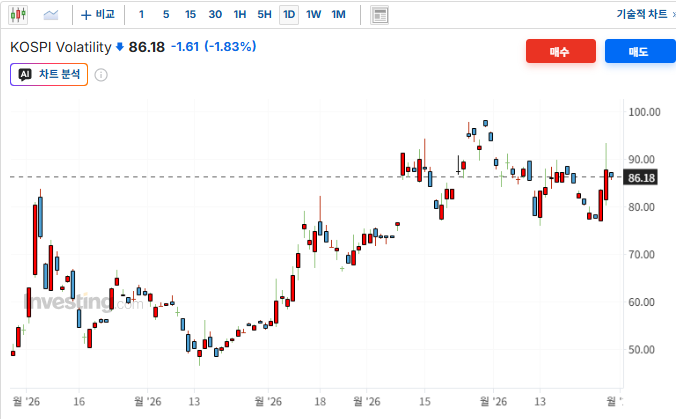Select the 30 minute interval
Viewport: 676px width, 419px height.
click(x=215, y=15)
